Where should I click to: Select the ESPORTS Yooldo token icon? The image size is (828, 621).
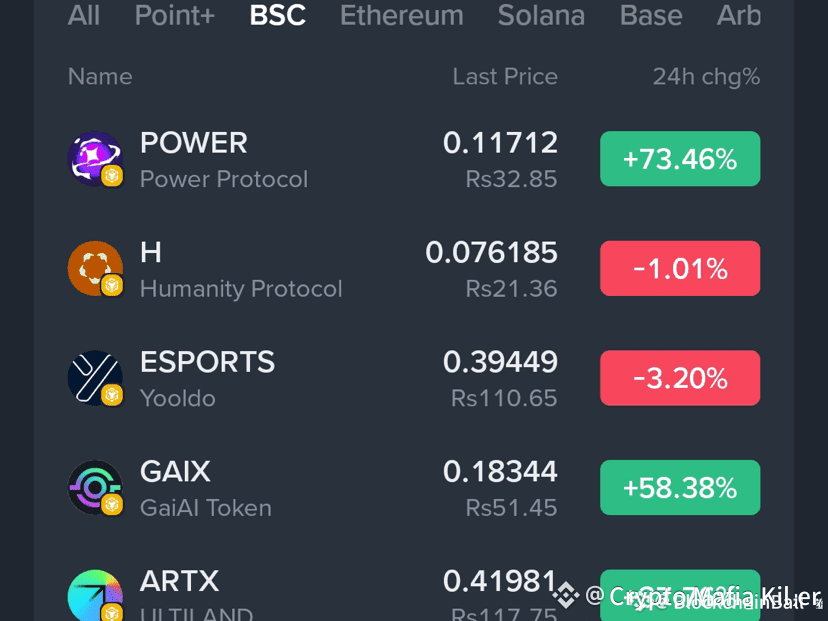click(95, 378)
